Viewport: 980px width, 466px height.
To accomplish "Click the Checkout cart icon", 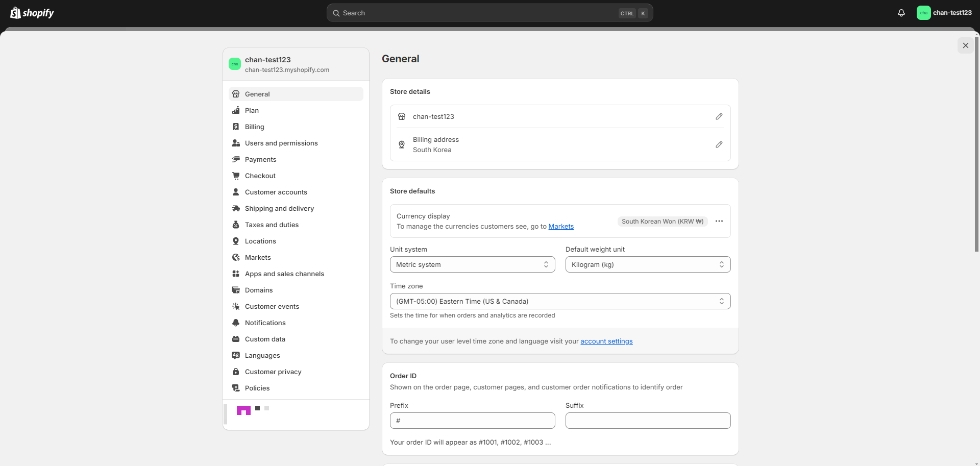I will click(236, 176).
